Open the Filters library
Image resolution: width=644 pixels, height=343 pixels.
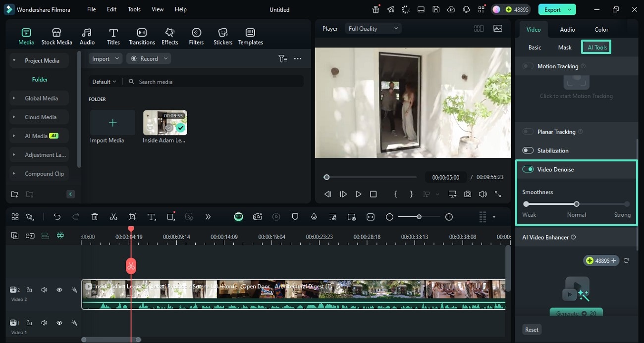[x=196, y=37]
